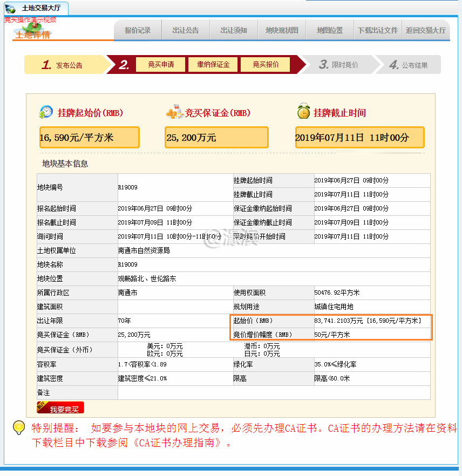Click the alarm clock icon beside 挂牌截止时间

pos(303,112)
